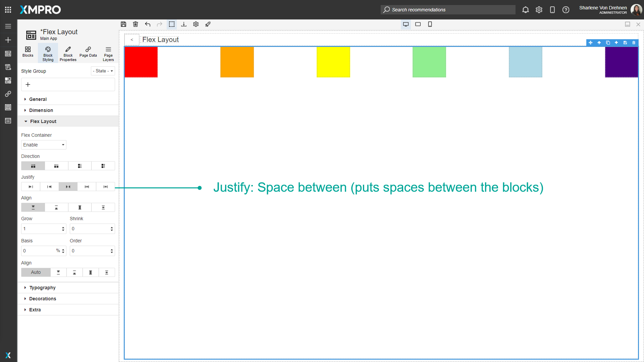The image size is (644, 362).
Task: Save the app using the toolbar save icon
Action: (123, 24)
